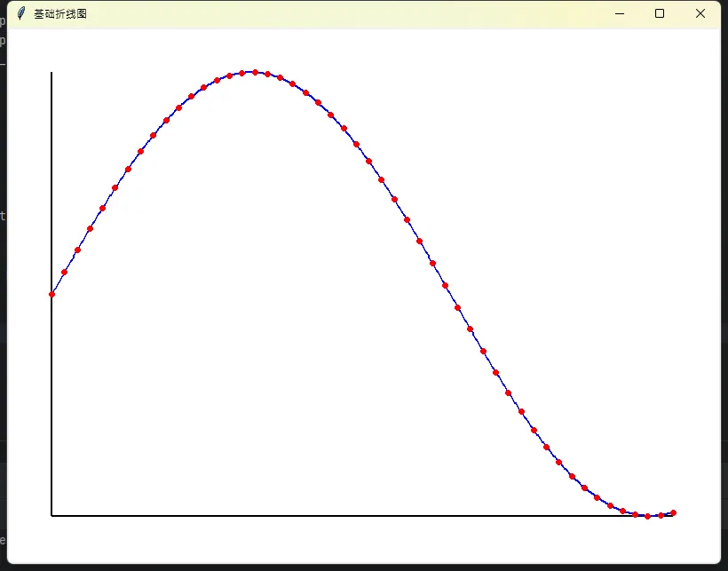Select the second-to-last red data point
Viewport: 728px width, 571px height.
pos(661,515)
